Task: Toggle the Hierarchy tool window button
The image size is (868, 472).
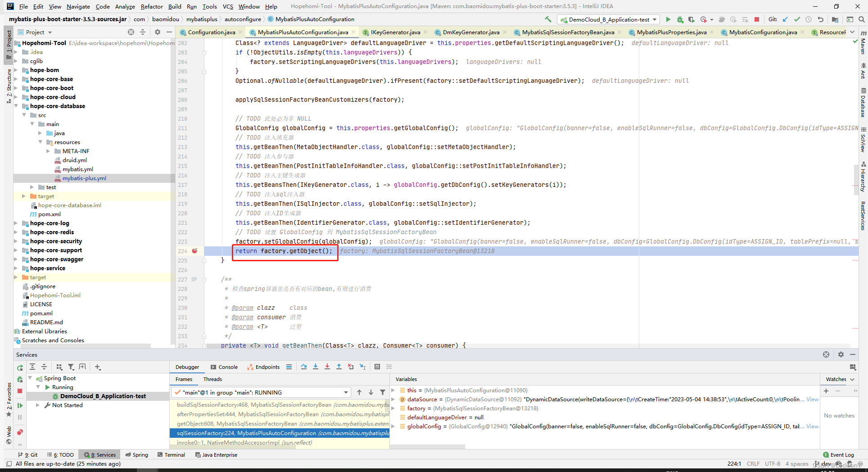Action: (x=863, y=177)
